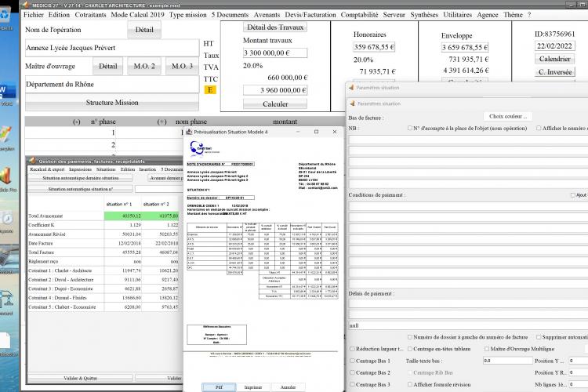Click the company logo in invoice preview
588x392 pixels.
coord(204,148)
